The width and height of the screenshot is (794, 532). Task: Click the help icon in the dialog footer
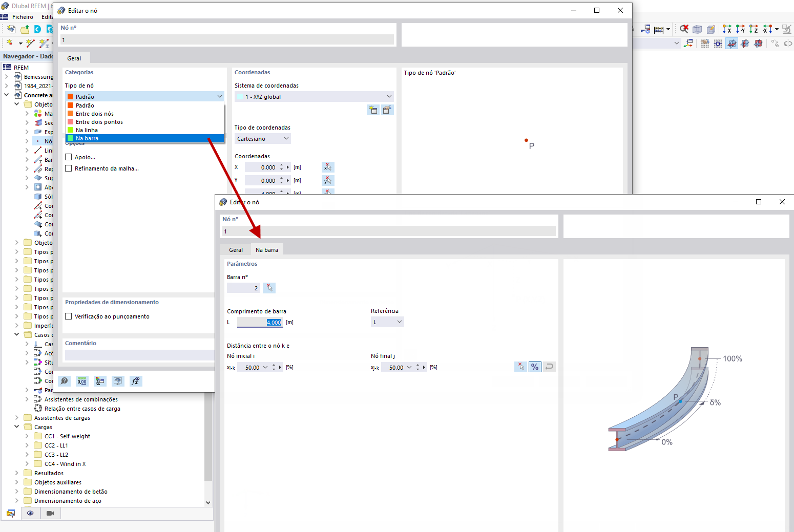[x=65, y=381]
